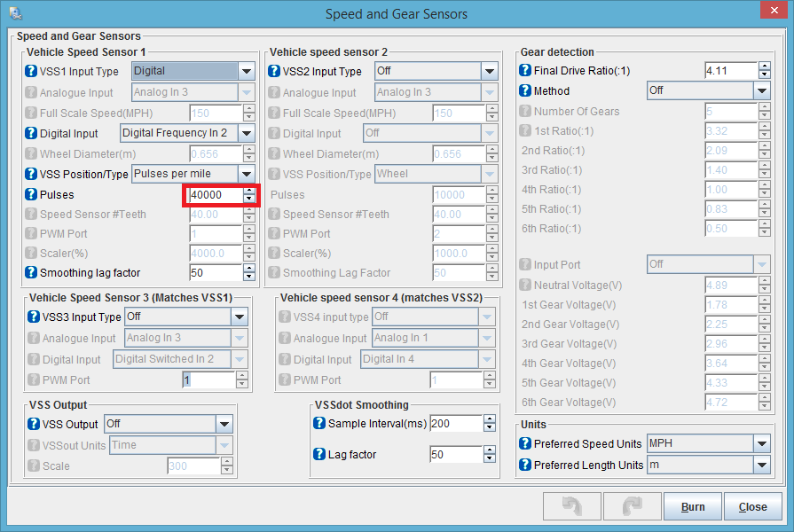This screenshot has height=532, width=794.
Task: Click the Close button
Action: click(752, 506)
